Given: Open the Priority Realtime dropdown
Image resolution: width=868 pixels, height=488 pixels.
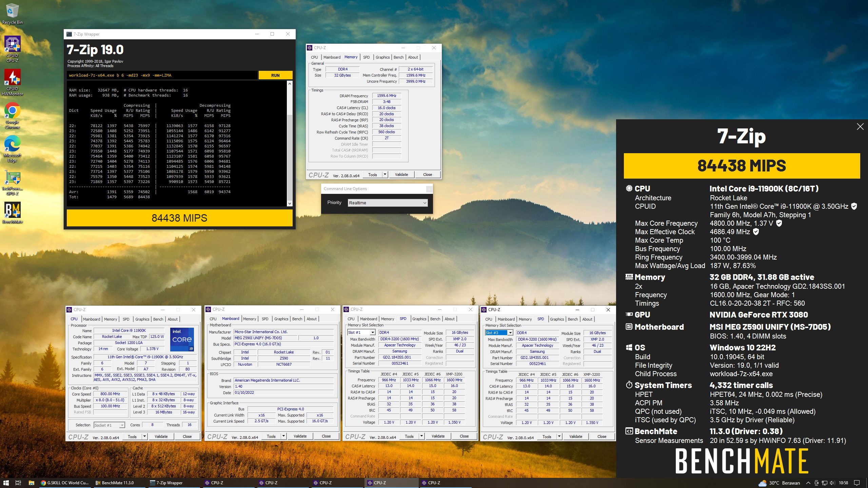Looking at the screenshot, I should point(388,203).
